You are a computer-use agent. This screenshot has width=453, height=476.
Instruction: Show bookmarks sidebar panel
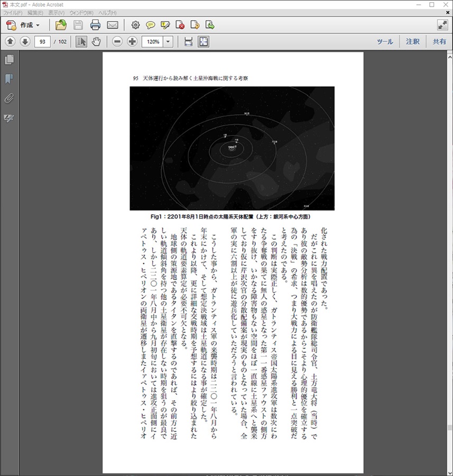pos(10,79)
